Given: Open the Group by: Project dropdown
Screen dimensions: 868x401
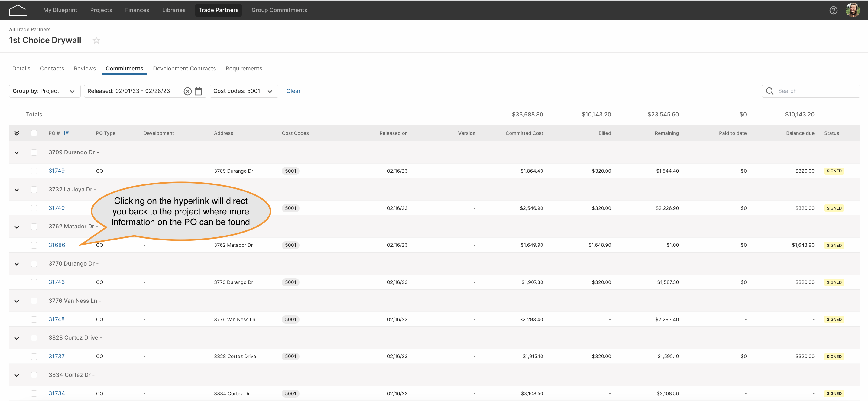Looking at the screenshot, I should point(45,91).
